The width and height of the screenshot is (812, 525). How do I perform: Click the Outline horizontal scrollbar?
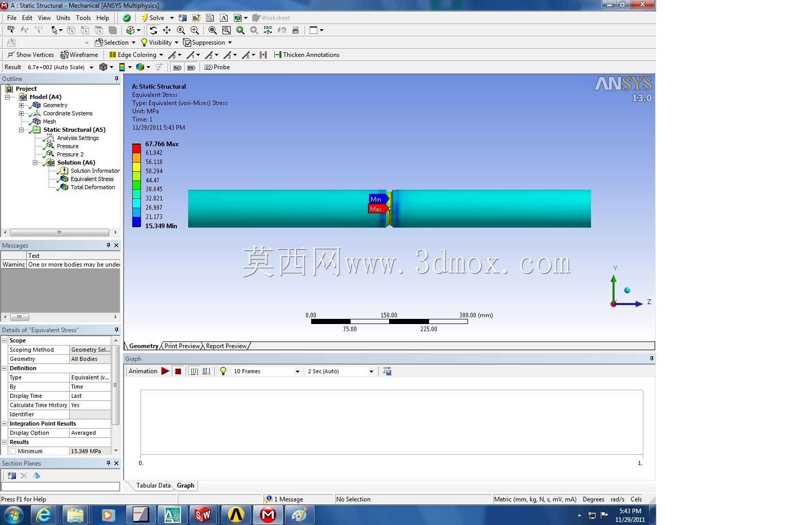59,232
